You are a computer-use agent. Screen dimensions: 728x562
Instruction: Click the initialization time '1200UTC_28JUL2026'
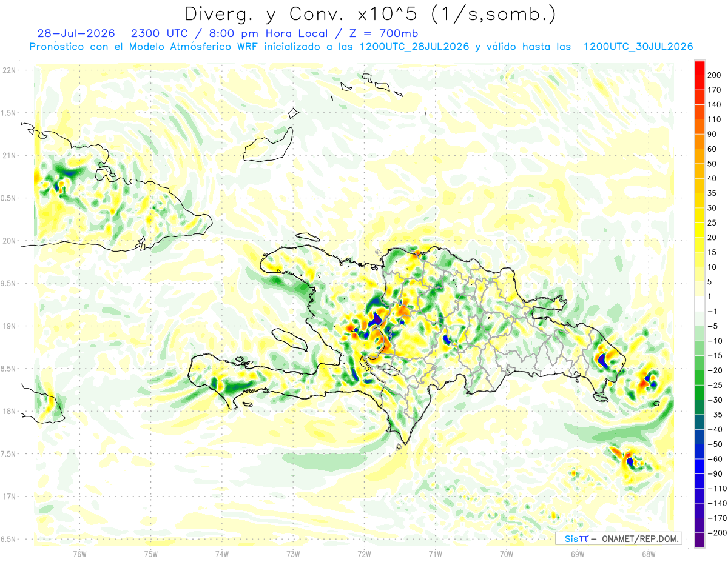(414, 47)
